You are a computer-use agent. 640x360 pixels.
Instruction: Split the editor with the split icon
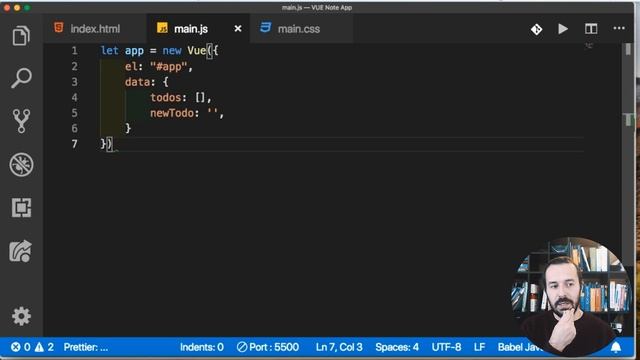click(591, 29)
